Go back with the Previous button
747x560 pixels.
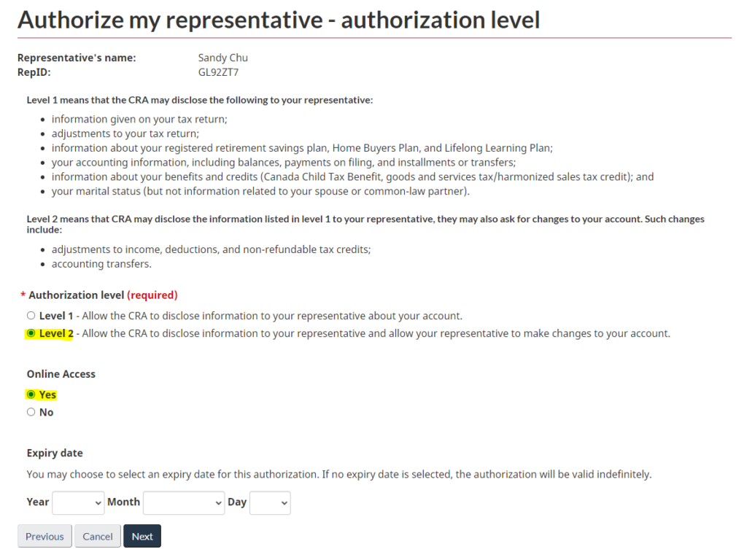point(44,536)
